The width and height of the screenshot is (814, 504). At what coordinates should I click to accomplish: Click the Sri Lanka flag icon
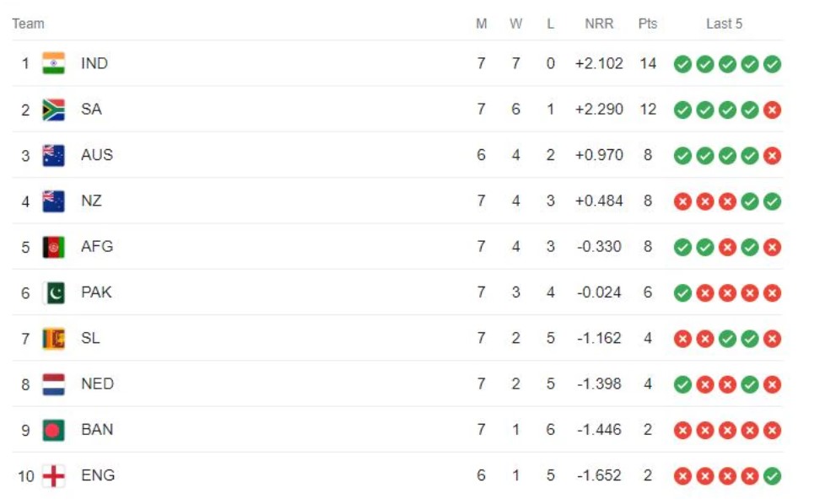point(53,338)
